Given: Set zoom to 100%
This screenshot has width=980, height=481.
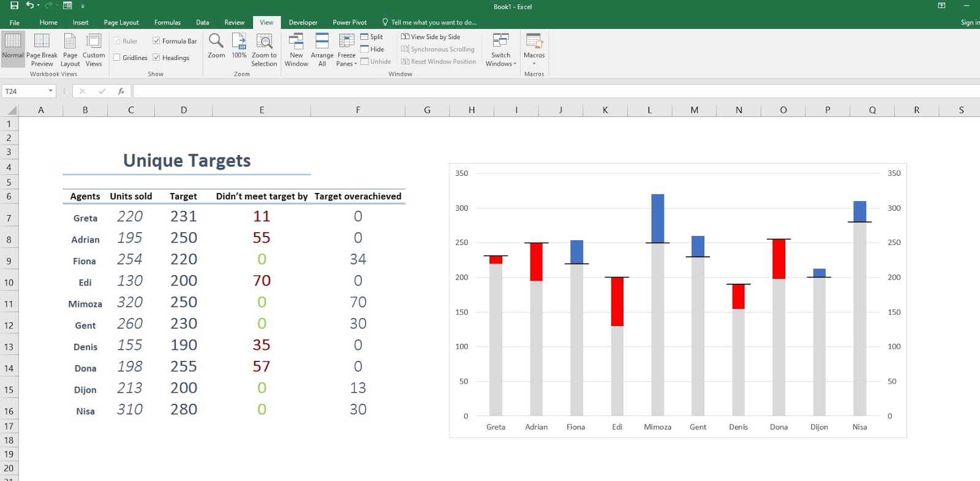Looking at the screenshot, I should pos(239,46).
